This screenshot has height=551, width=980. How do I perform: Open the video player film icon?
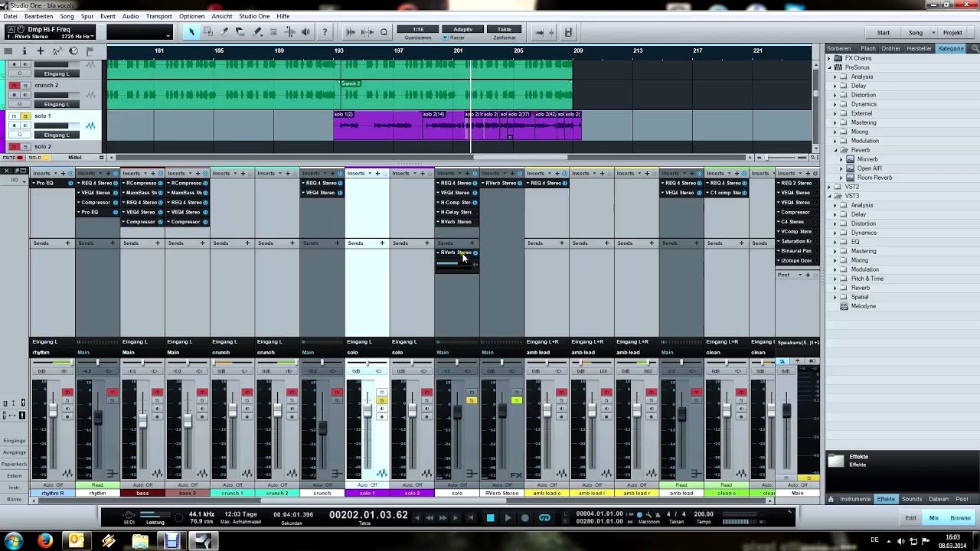click(x=568, y=32)
